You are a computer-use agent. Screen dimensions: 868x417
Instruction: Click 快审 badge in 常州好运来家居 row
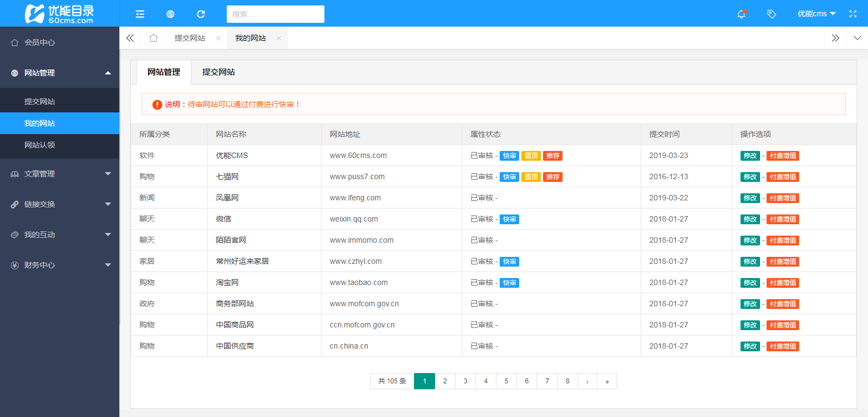[x=509, y=262]
